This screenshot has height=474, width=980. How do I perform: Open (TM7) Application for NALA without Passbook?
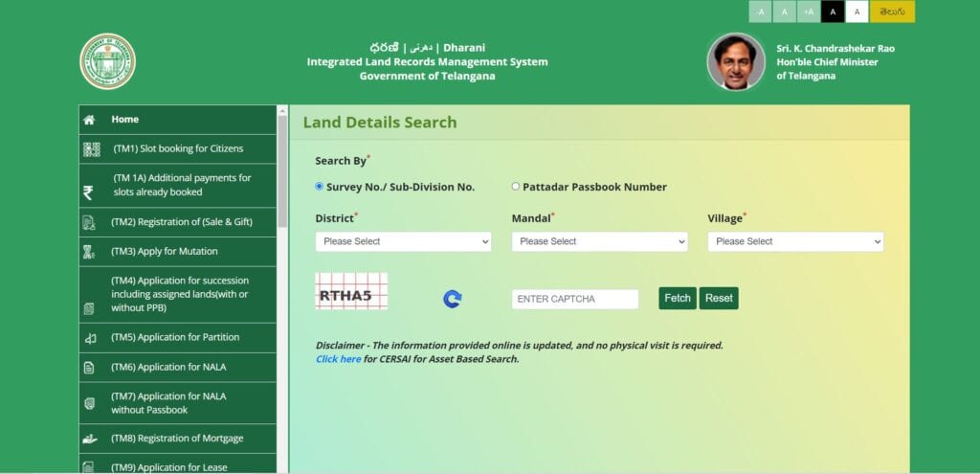tap(177, 403)
